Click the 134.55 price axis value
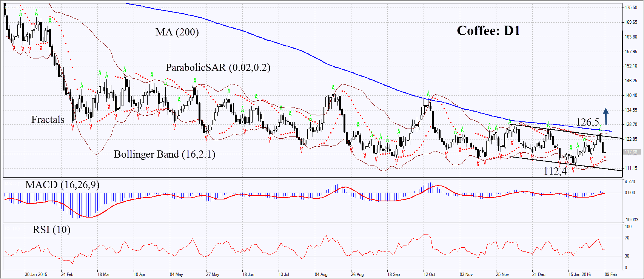 pos(631,110)
